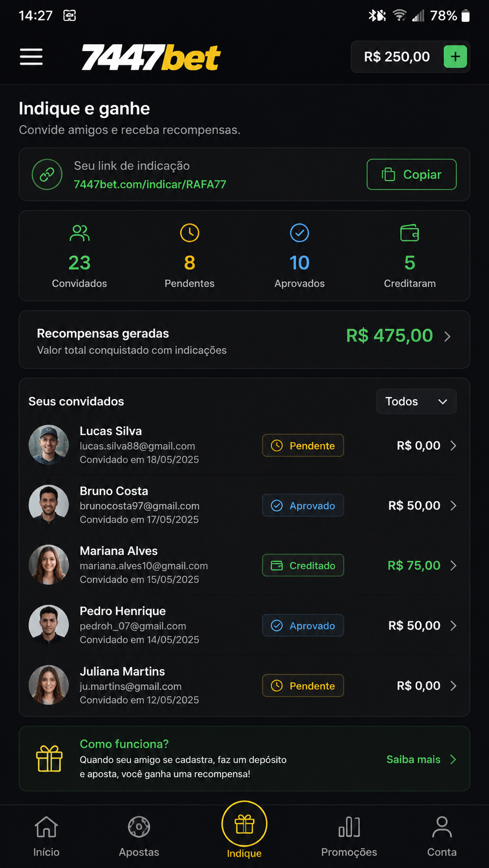Open the Promoções tab
The width and height of the screenshot is (489, 868).
(349, 836)
